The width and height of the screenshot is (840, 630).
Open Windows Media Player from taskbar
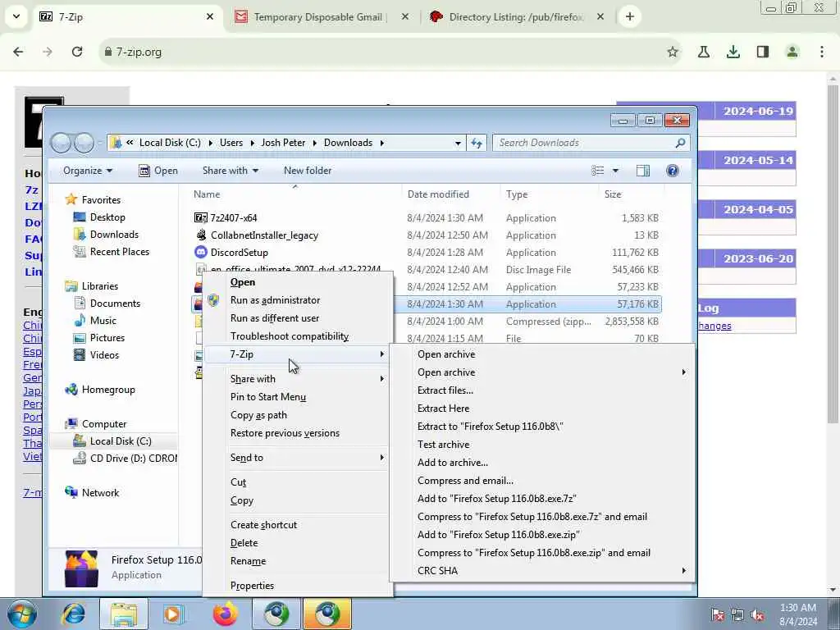point(174,614)
